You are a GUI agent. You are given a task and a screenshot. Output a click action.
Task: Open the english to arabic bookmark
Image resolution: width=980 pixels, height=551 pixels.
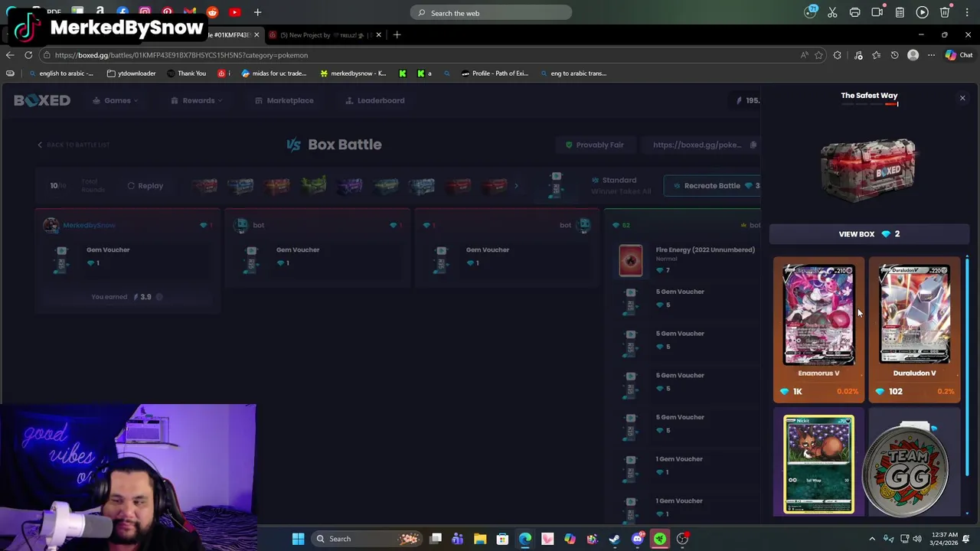click(60, 73)
